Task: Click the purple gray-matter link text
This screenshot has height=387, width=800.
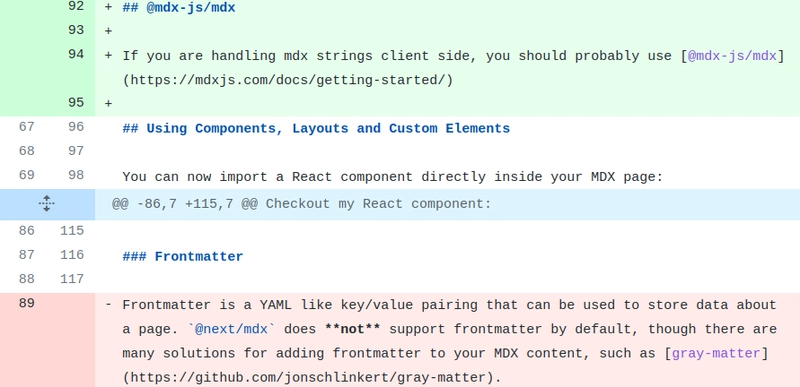Action: pyautogui.click(x=716, y=353)
